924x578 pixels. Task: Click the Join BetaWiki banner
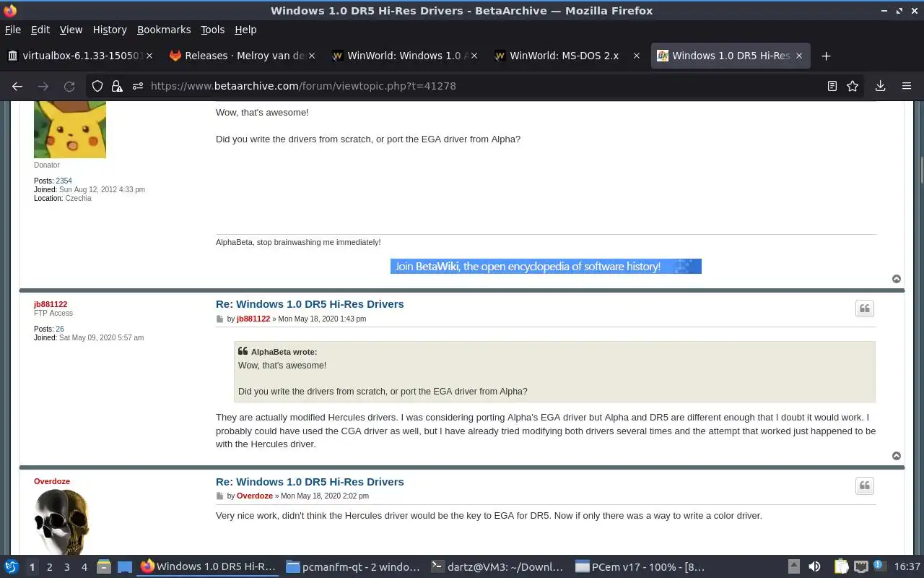[x=546, y=267]
